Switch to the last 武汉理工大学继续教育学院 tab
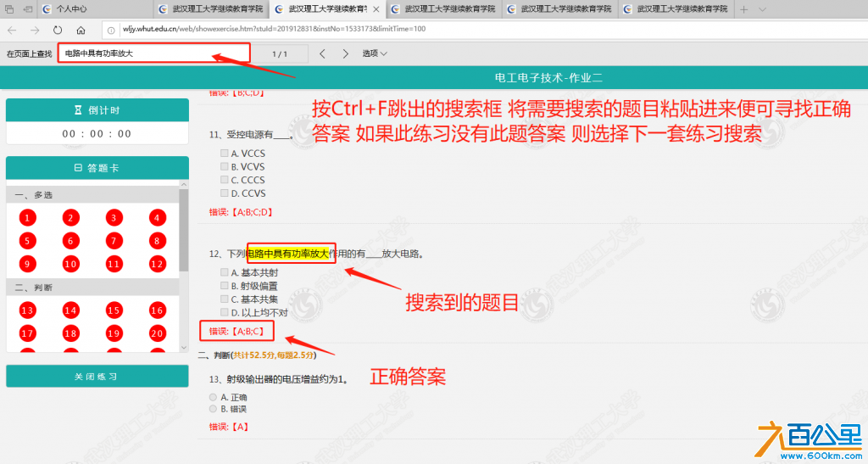Screen dimensions: 868x464 point(676,8)
